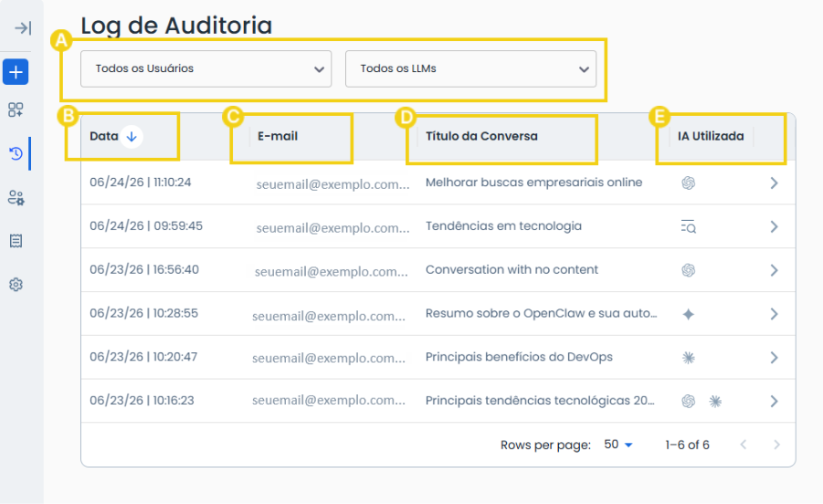Click the 1–6 of 6 pagination text
This screenshot has width=823, height=504.
point(687,445)
